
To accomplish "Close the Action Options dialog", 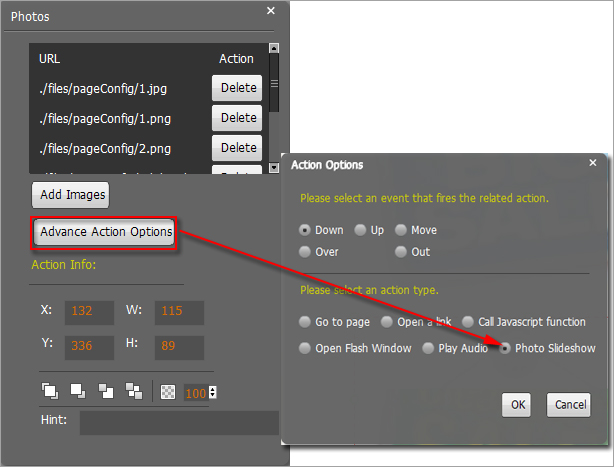I will point(593,162).
